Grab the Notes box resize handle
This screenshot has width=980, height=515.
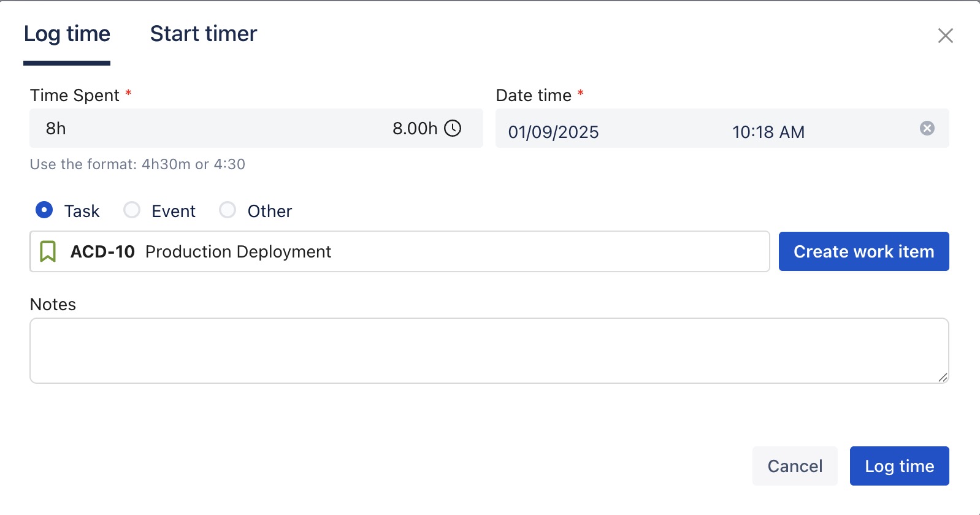pos(943,377)
